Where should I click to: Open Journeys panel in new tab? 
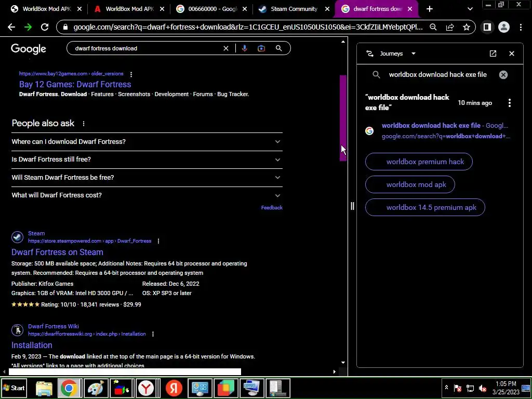pyautogui.click(x=493, y=54)
